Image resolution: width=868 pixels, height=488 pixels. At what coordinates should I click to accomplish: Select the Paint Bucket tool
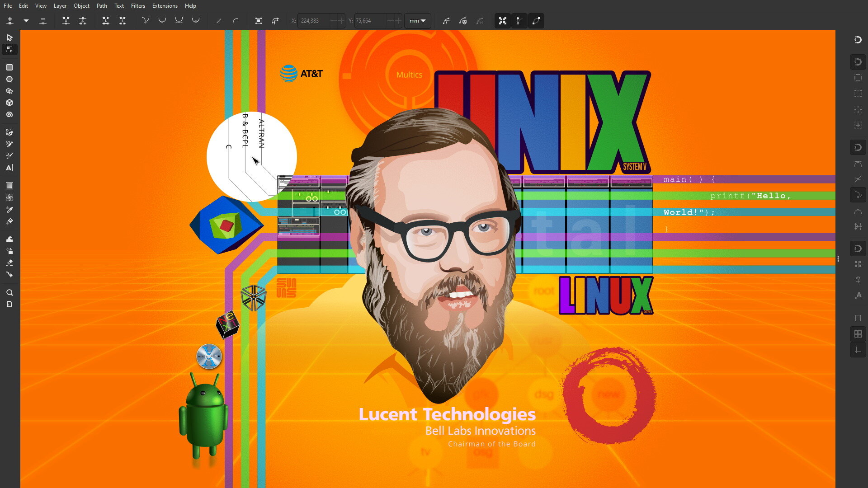(x=9, y=221)
